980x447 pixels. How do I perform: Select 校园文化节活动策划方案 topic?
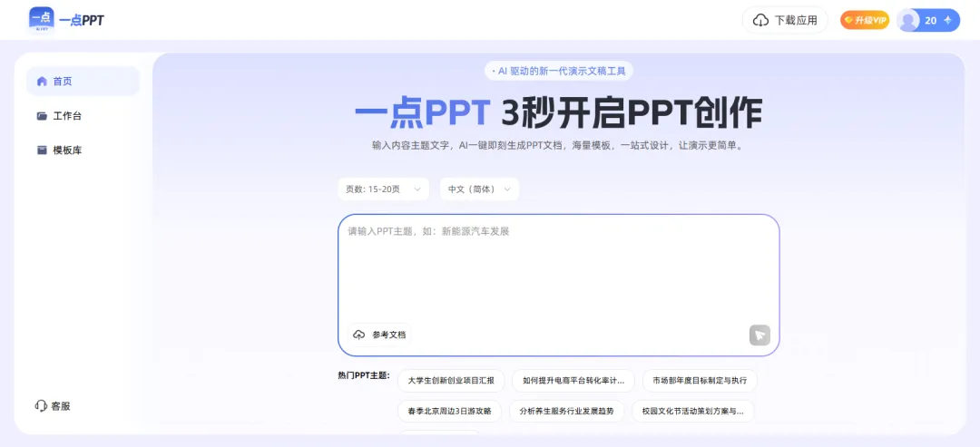tap(693, 412)
